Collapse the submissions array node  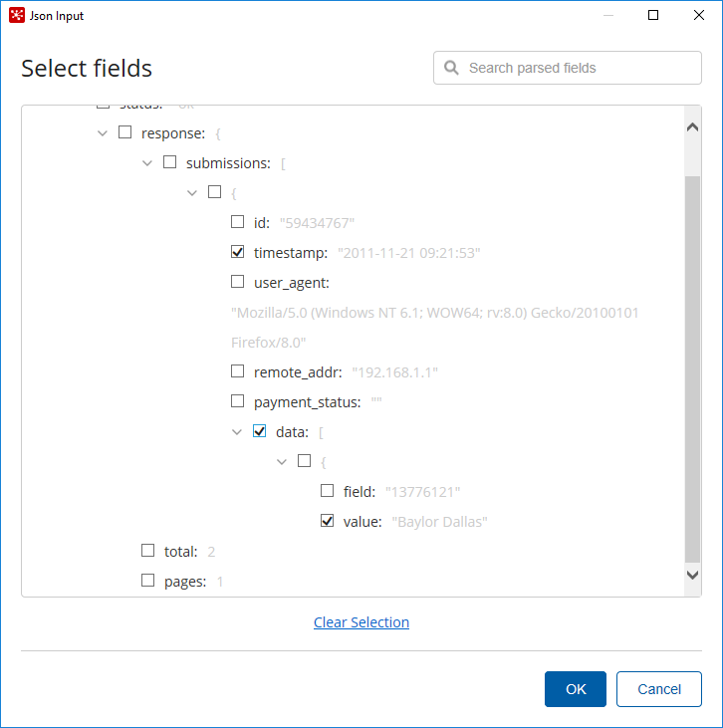[147, 163]
